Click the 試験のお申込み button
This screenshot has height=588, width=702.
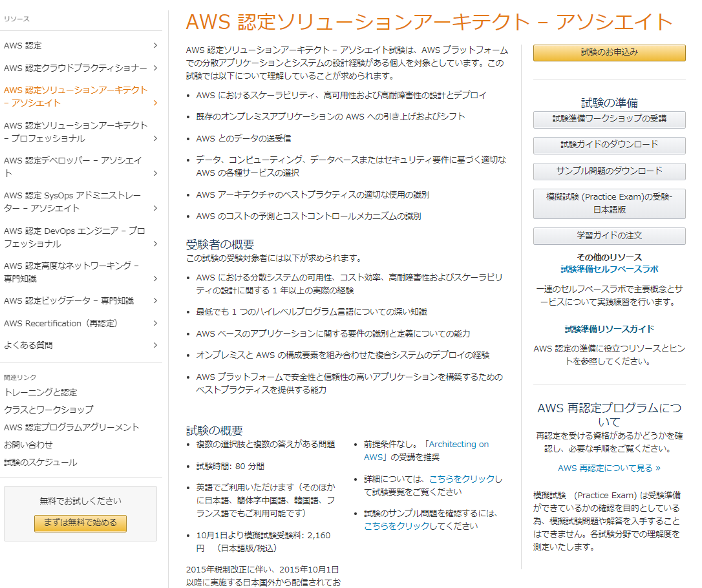click(x=610, y=52)
